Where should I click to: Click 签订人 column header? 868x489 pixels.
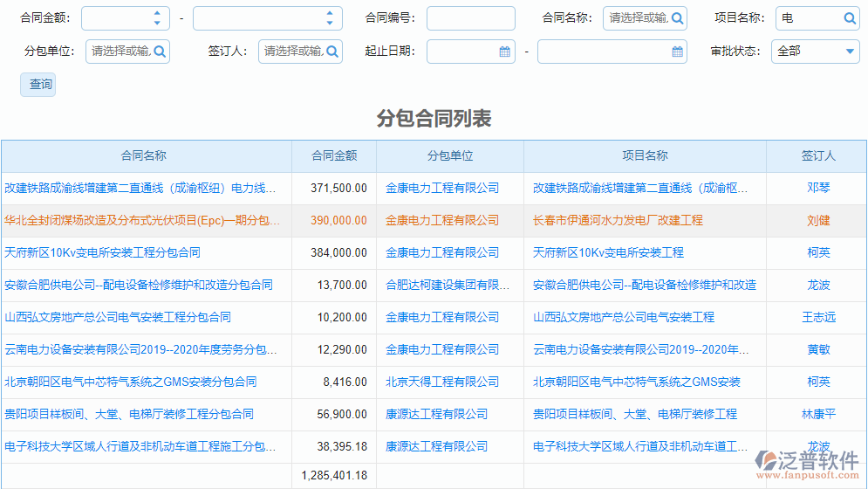[x=818, y=155]
